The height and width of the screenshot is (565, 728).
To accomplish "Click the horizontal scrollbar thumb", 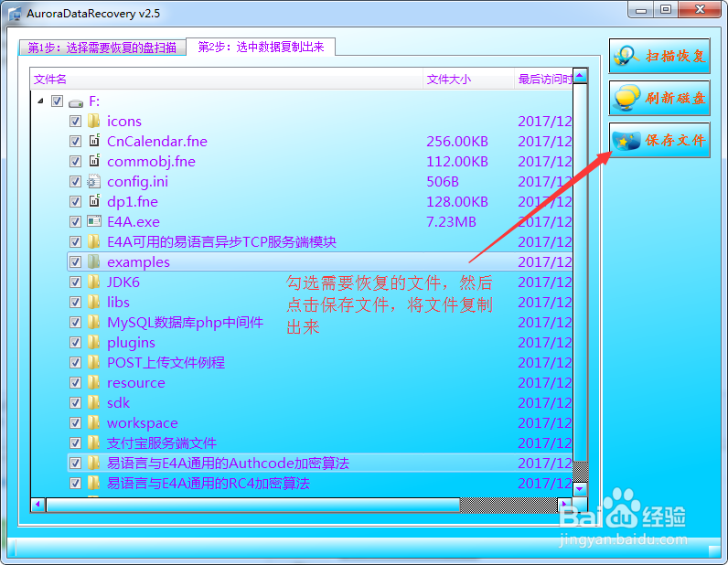I will tap(253, 505).
